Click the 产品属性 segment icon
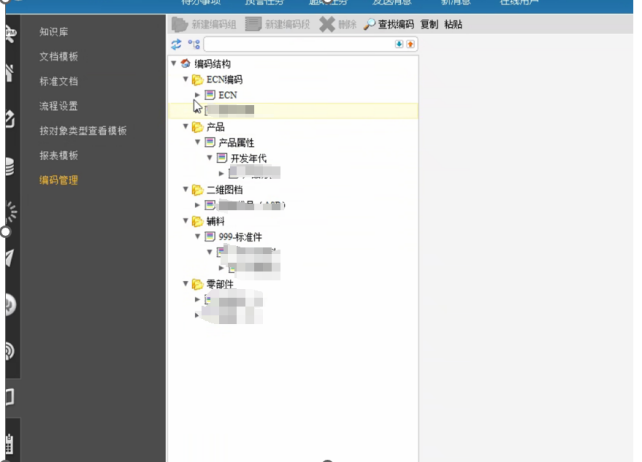The image size is (642, 462). tap(210, 142)
